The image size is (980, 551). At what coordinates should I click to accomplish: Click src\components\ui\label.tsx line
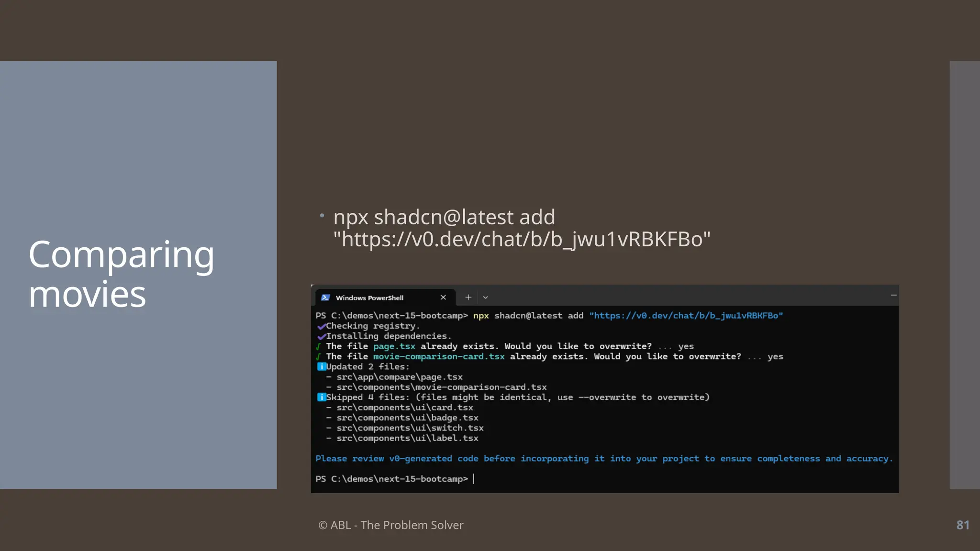click(407, 438)
